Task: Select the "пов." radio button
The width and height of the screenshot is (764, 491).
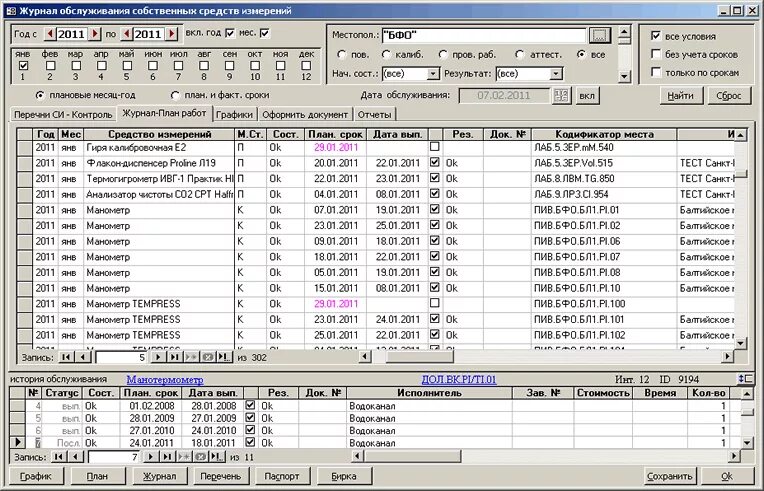Action: click(341, 55)
